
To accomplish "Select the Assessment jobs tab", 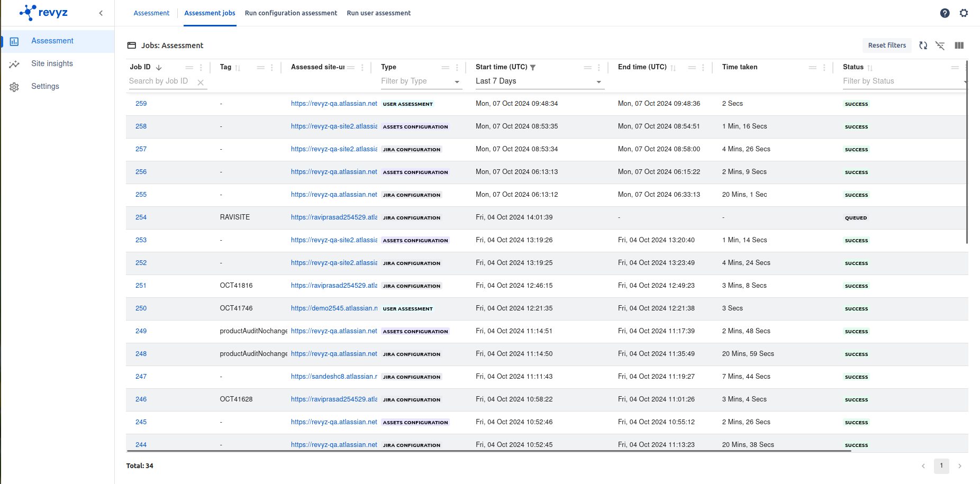I will pyautogui.click(x=210, y=13).
